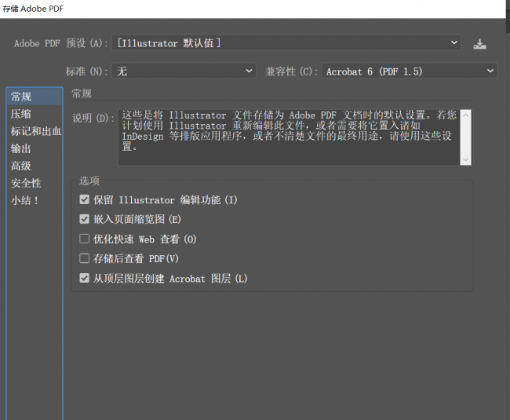The width and height of the screenshot is (510, 420).
Task: Open the Adobe PDF 预设 dropdown
Action: coord(286,43)
